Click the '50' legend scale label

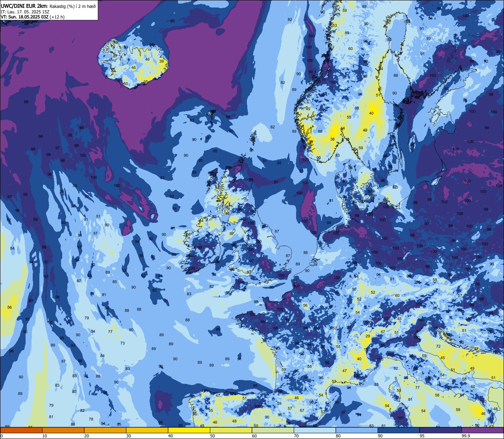point(212,436)
